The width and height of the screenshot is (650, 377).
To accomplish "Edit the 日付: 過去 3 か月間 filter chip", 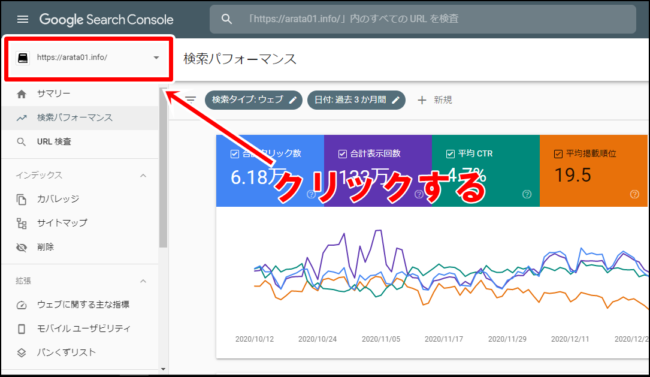I will tap(356, 100).
